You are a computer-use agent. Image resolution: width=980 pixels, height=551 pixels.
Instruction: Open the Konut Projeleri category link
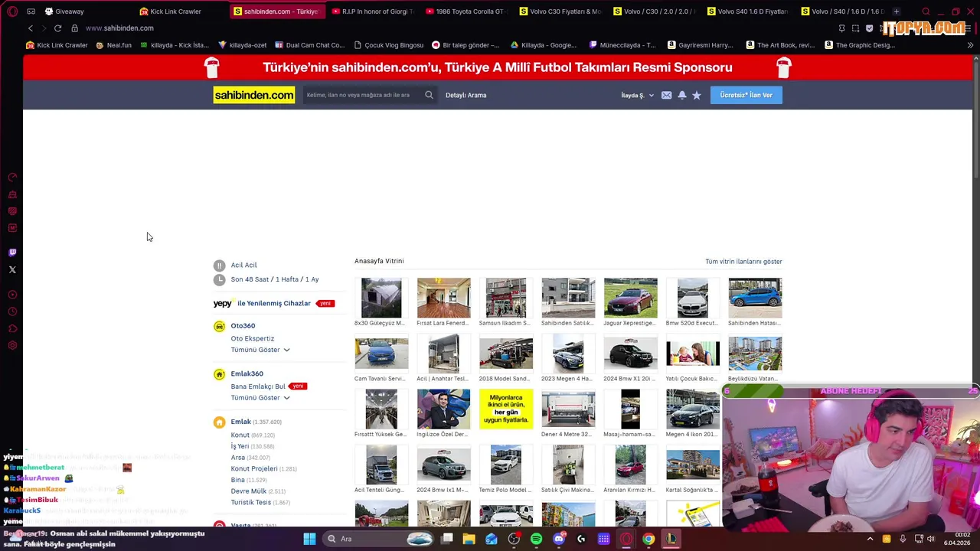click(x=254, y=468)
